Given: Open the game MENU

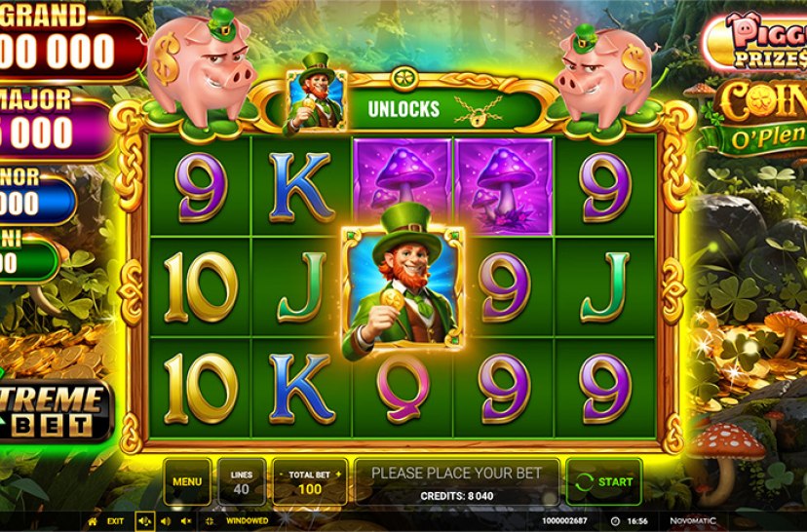Looking at the screenshot, I should [x=187, y=481].
